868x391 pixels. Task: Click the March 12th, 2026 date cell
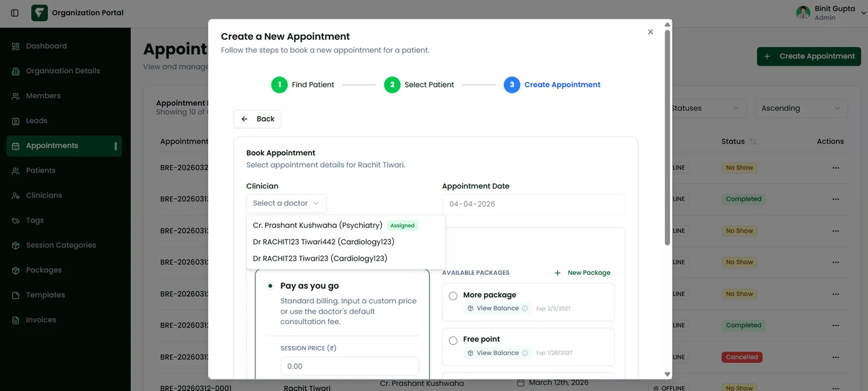pyautogui.click(x=553, y=383)
